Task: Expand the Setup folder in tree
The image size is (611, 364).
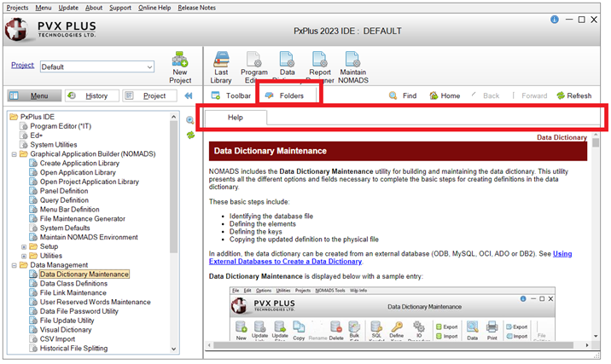Action: click(22, 246)
